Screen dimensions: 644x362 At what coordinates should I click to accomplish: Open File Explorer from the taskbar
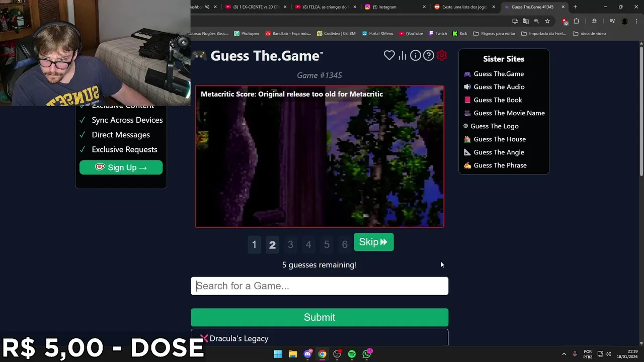point(293,354)
